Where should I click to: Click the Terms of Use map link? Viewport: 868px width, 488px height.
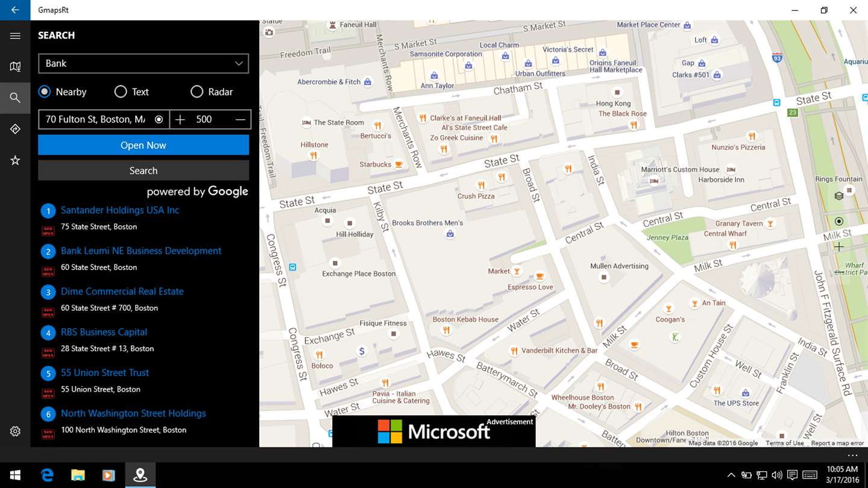click(784, 443)
